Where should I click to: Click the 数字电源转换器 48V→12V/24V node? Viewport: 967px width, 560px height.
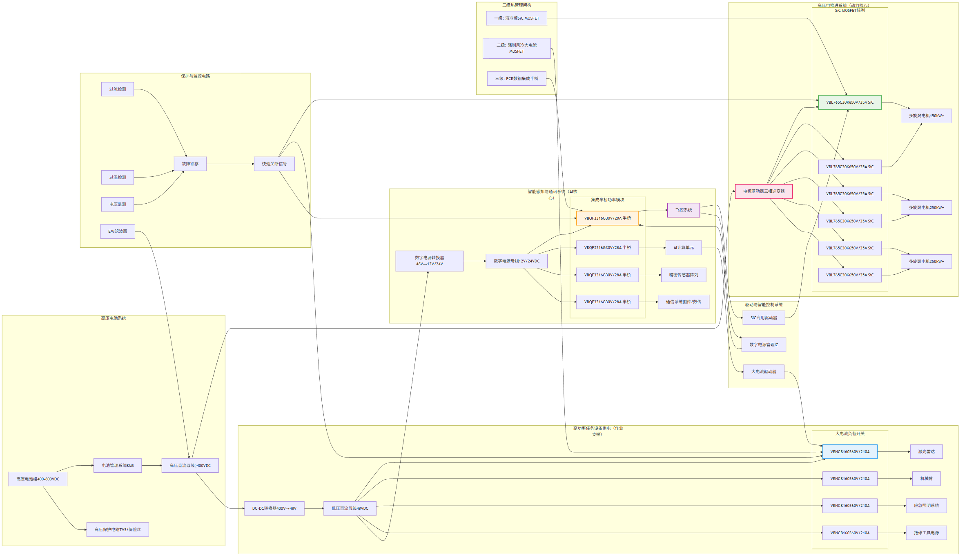429,261
